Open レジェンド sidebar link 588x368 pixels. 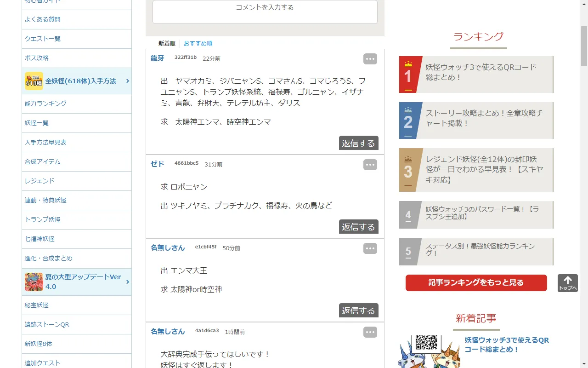tap(77, 181)
